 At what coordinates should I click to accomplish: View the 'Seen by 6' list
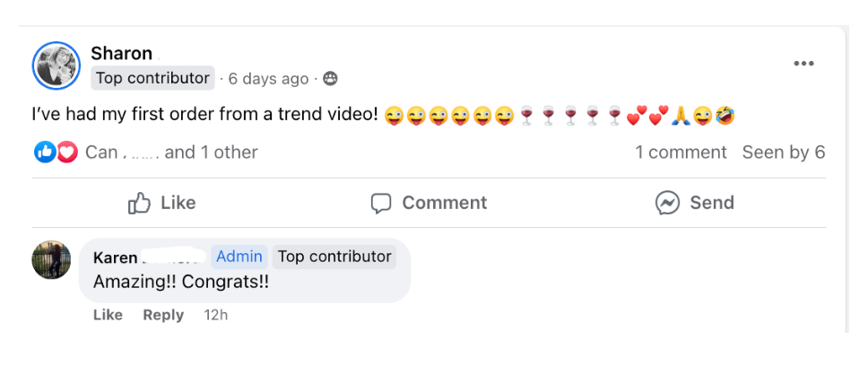783,153
